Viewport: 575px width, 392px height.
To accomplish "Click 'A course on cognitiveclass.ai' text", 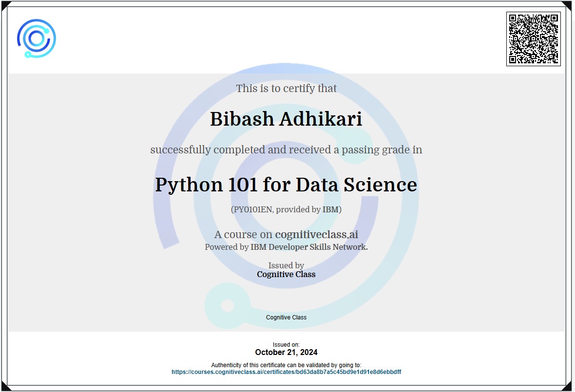I will pos(286,234).
